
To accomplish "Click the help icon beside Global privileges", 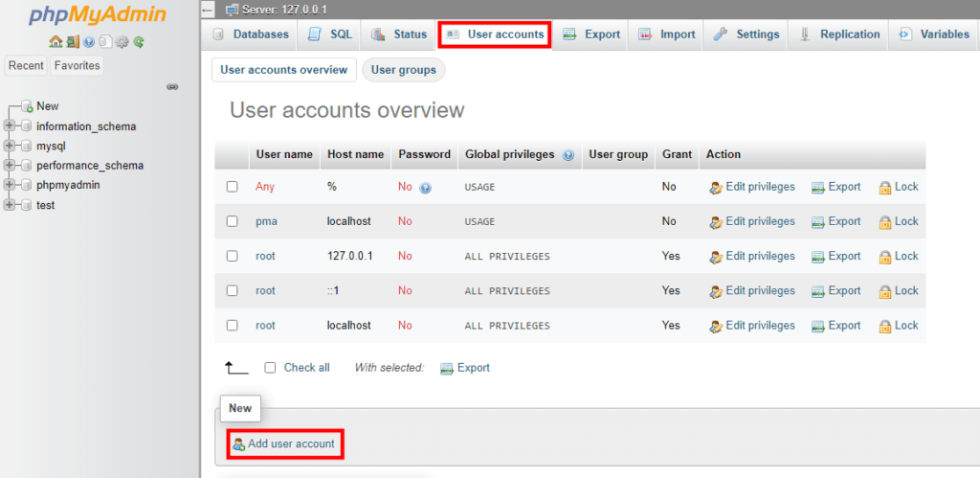I will 568,155.
